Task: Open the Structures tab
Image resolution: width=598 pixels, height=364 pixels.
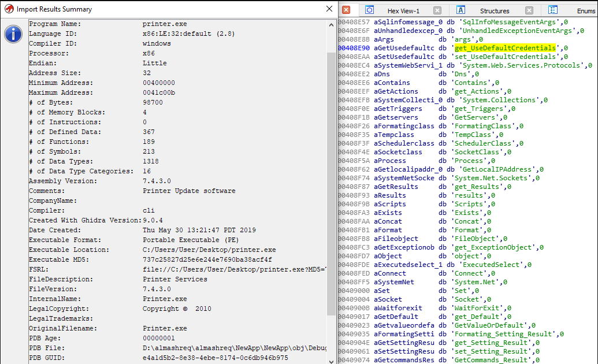Action: coord(495,11)
